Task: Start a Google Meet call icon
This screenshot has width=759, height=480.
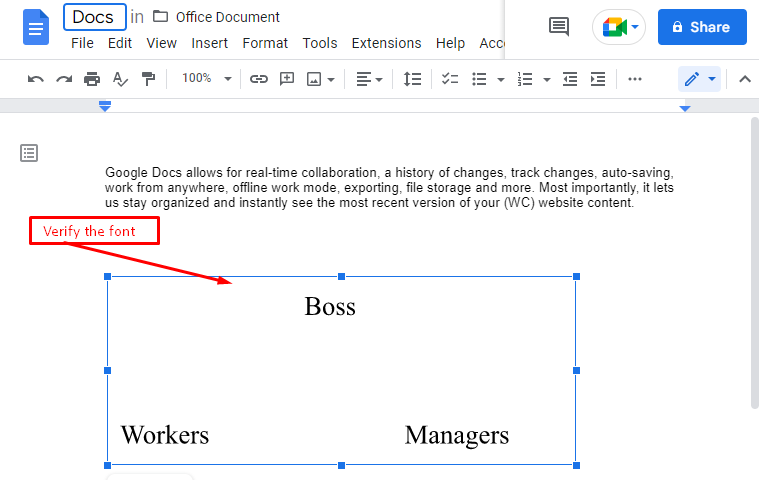Action: [x=614, y=27]
